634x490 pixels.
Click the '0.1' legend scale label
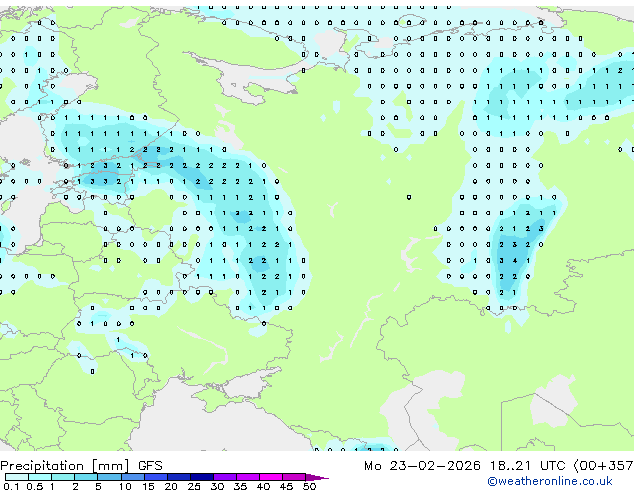point(11,486)
